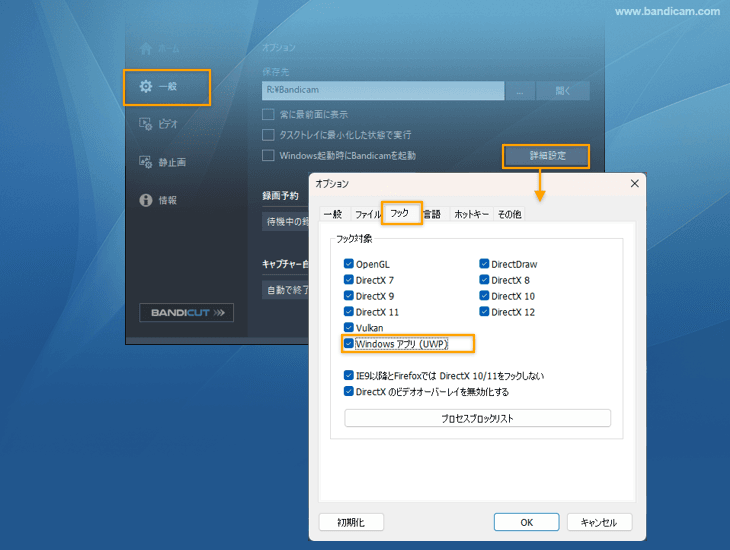
Task: Open the 言語 tab
Action: (x=433, y=214)
